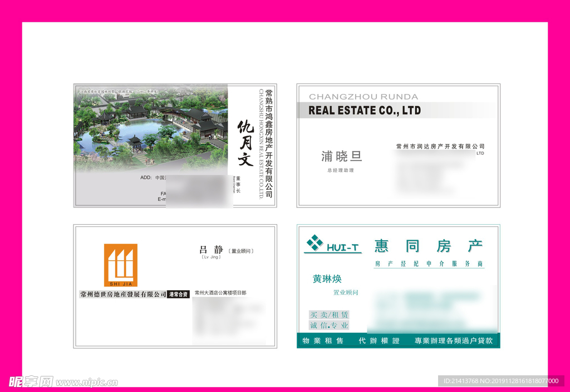The height and width of the screenshot is (392, 570).
Task: Select the calligraphy name 仇月文
Action: click(245, 143)
